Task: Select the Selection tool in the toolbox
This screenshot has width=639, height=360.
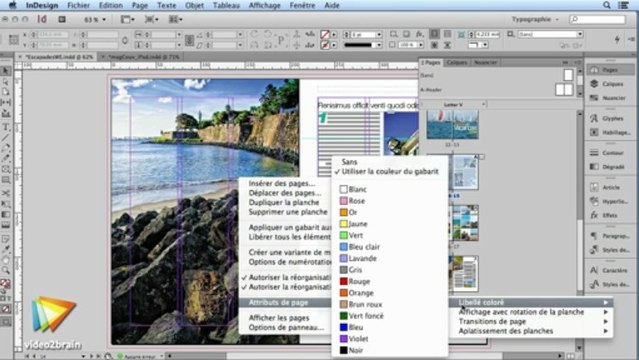Action: (x=6, y=71)
